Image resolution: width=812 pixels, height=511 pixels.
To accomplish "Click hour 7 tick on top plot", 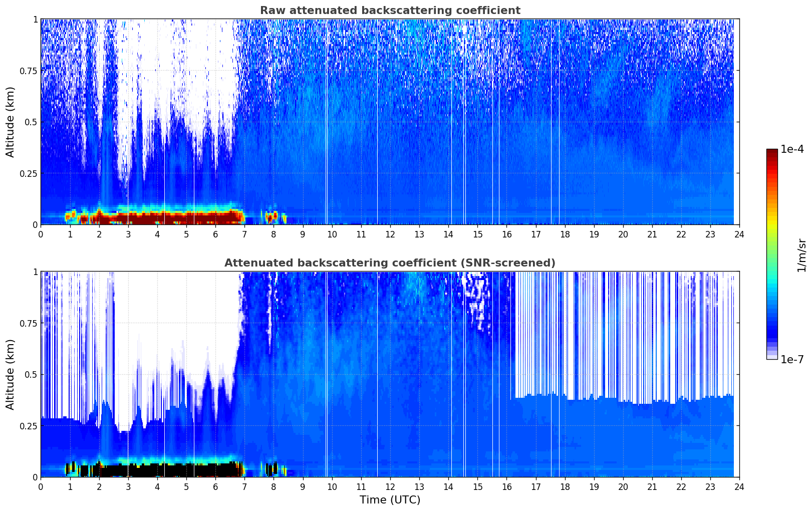I will point(244,234).
